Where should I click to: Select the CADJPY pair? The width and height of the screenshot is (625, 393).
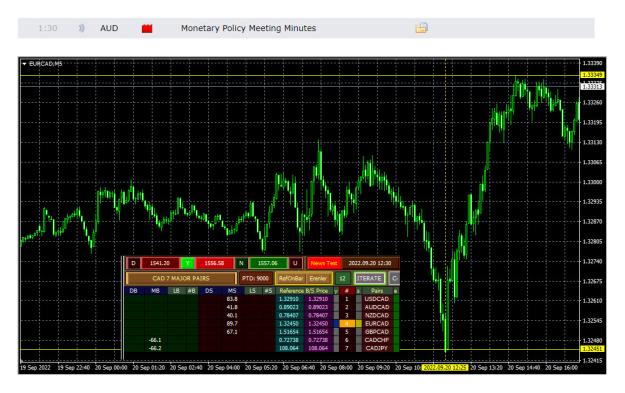tap(377, 348)
